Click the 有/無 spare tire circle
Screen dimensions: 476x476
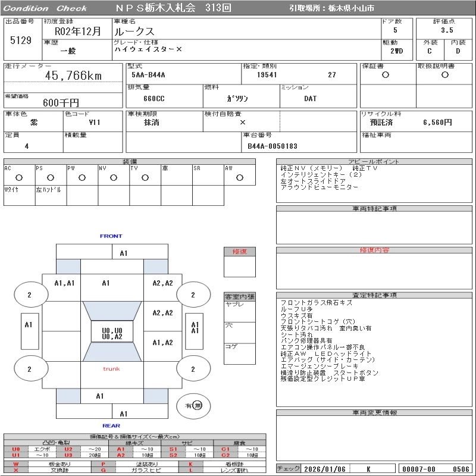pos(193,406)
